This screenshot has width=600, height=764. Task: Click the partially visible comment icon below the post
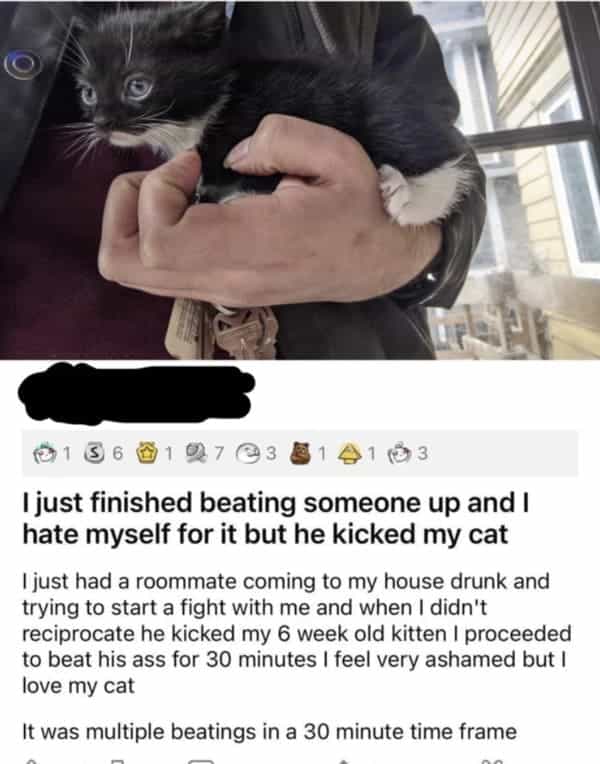pyautogui.click(x=201, y=761)
